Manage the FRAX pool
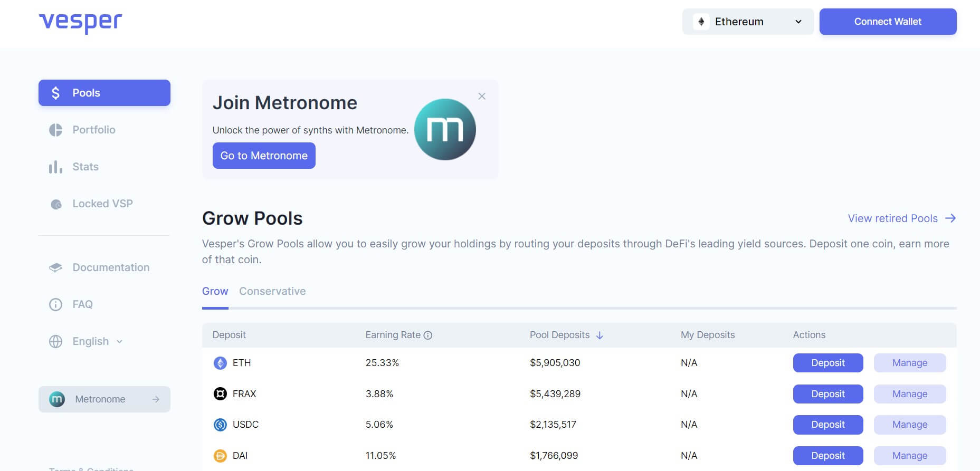The height and width of the screenshot is (471, 980). click(x=910, y=394)
